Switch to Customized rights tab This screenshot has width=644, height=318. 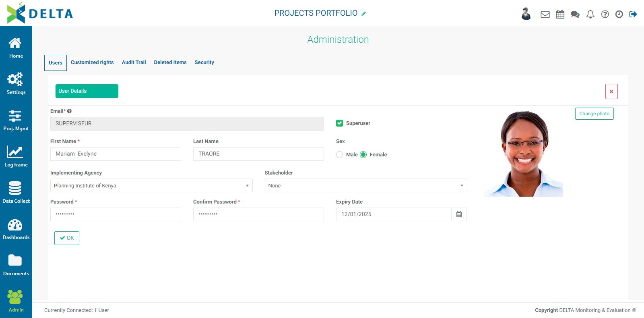(x=92, y=62)
